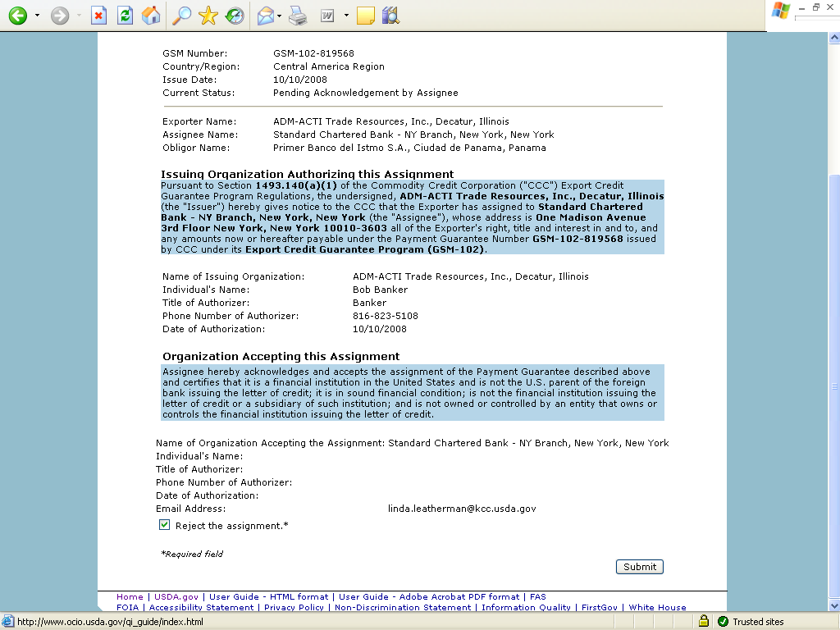The image size is (840, 630).
Task: Open the Information Quality link
Action: point(526,608)
